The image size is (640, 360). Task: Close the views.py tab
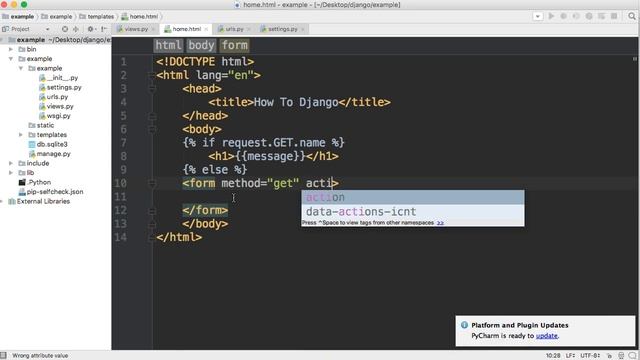point(153,29)
